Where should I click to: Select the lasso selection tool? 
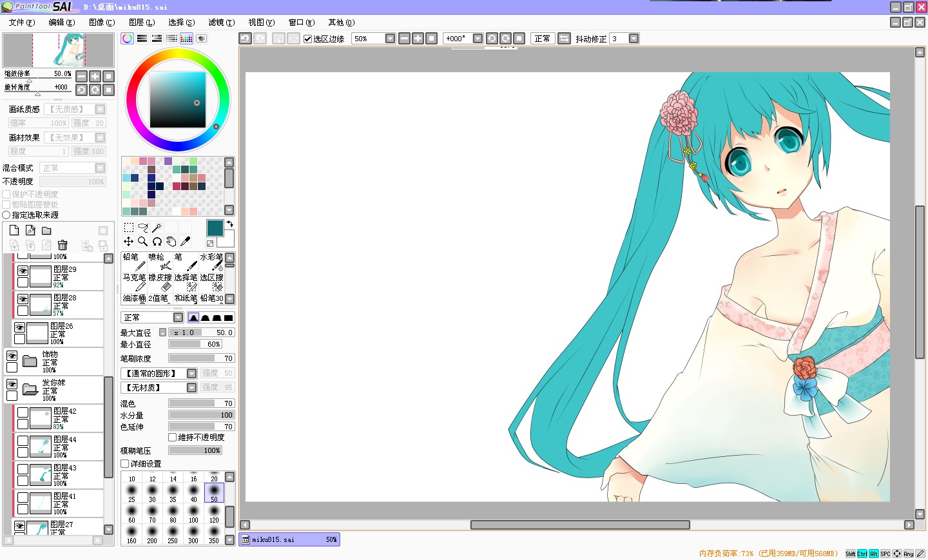(x=143, y=227)
